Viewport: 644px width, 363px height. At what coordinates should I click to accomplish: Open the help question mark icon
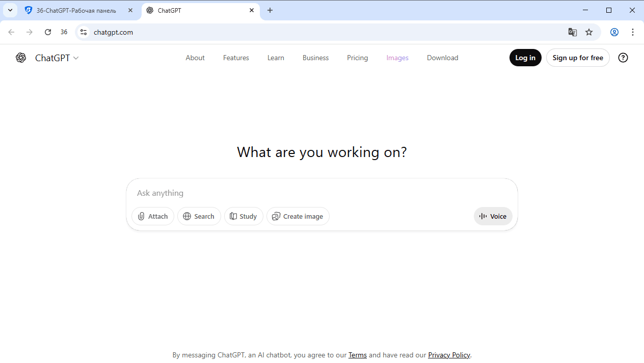coord(623,58)
